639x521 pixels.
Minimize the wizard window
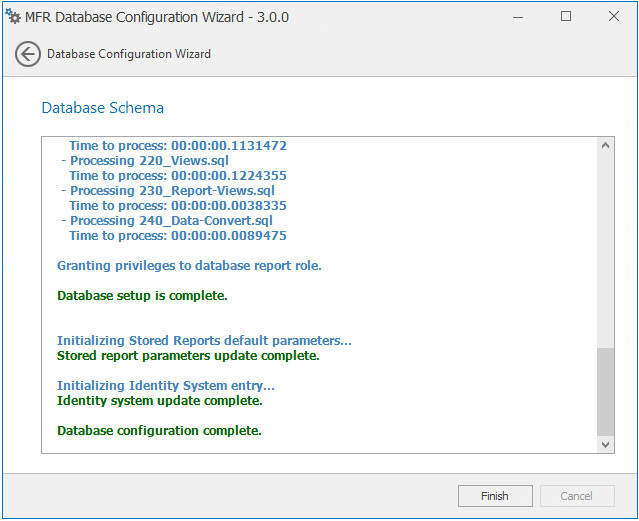click(x=518, y=17)
